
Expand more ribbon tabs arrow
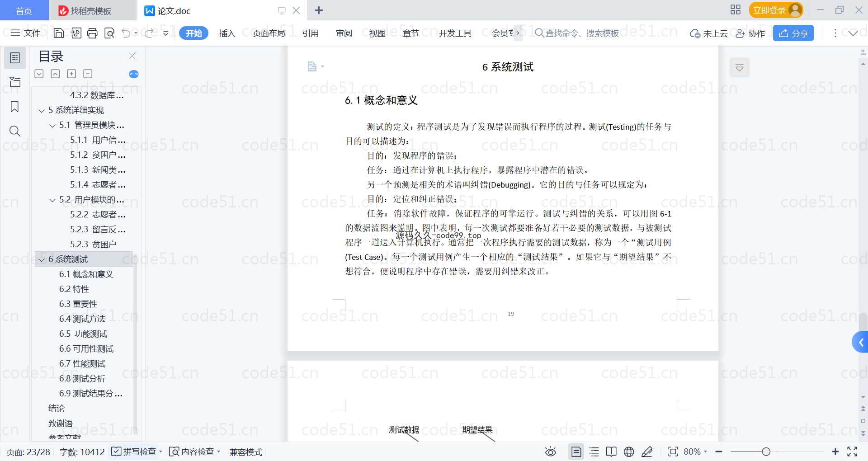(x=518, y=33)
